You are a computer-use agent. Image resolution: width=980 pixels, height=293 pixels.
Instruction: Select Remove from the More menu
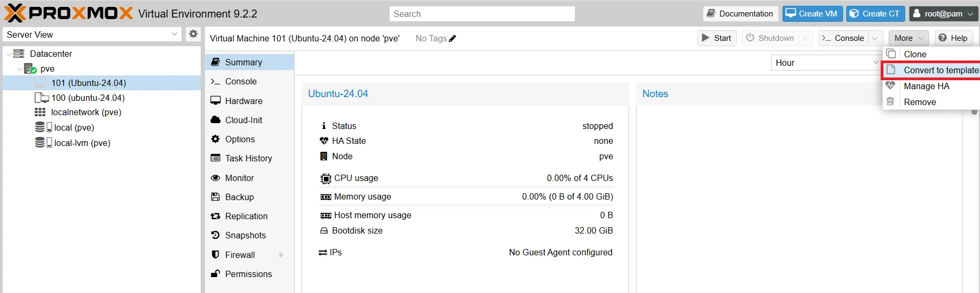[x=931, y=102]
